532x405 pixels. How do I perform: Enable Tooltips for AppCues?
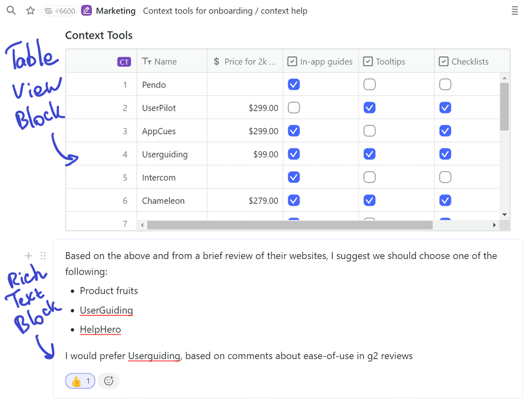click(x=369, y=130)
